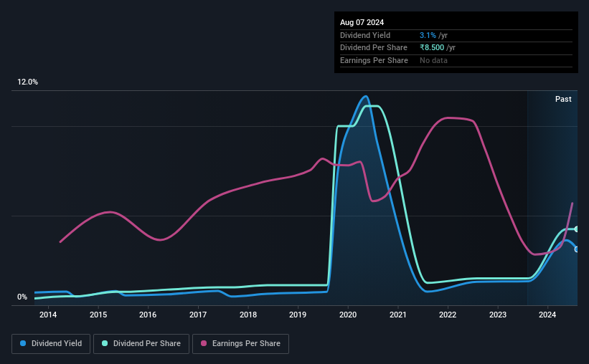Click the 2019 x-axis label

pyautogui.click(x=298, y=315)
